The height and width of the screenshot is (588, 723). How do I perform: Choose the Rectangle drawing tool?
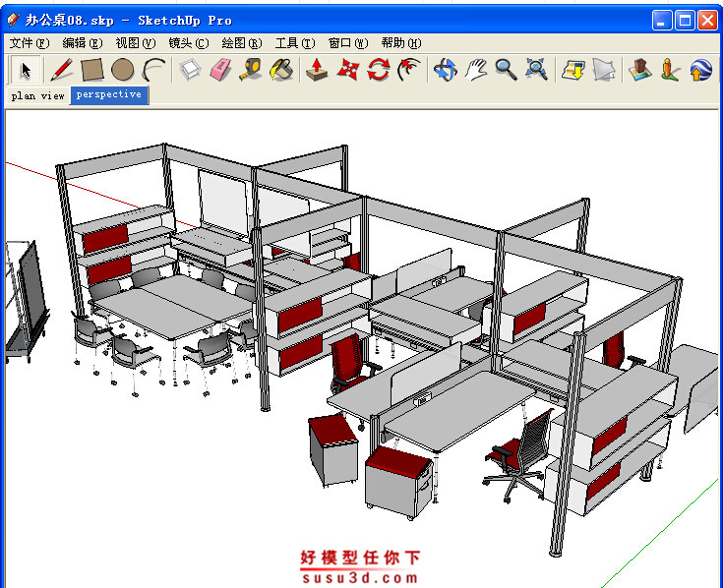(92, 70)
